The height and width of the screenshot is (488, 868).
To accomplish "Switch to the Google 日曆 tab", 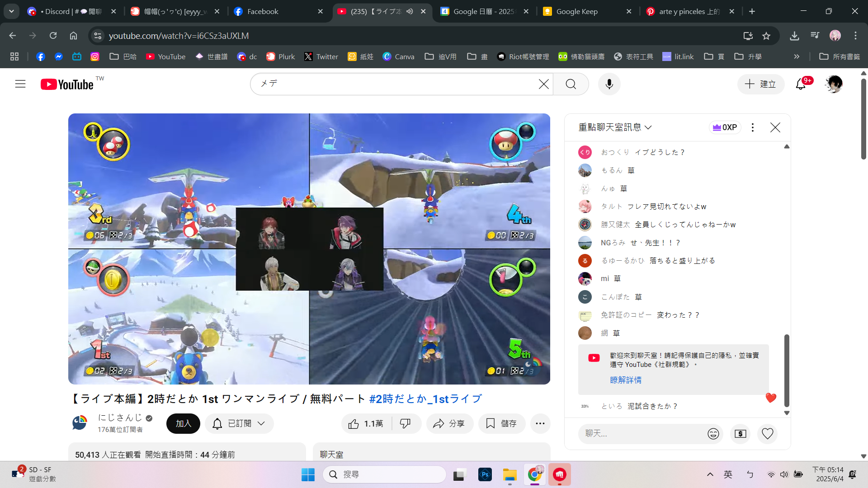I will click(x=484, y=12).
